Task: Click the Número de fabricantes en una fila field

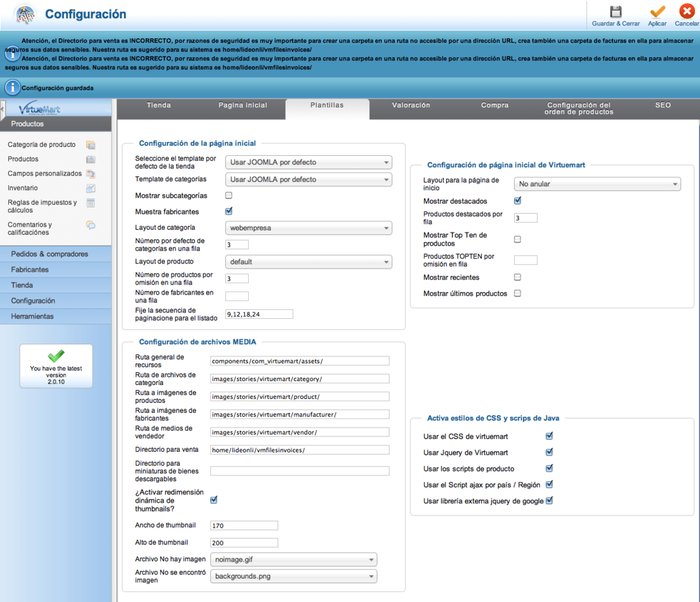Action: [237, 296]
